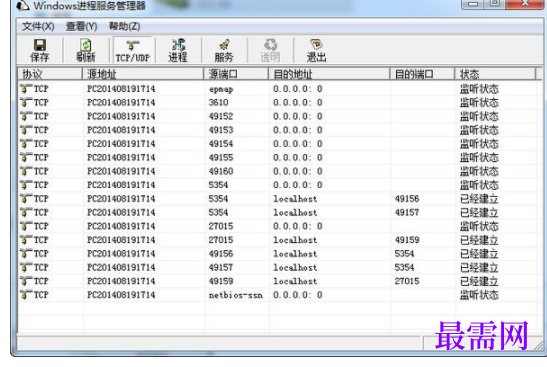Click the 退出 exit toolbar icon
547x367 pixels.
click(x=316, y=50)
